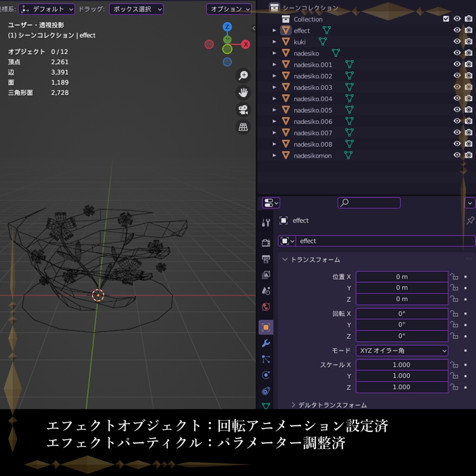
Task: Select nadesiko.001 in the outliner
Action: tap(313, 65)
